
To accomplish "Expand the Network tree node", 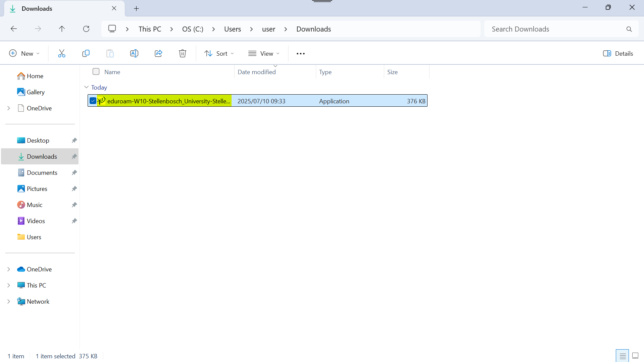I will click(x=9, y=301).
